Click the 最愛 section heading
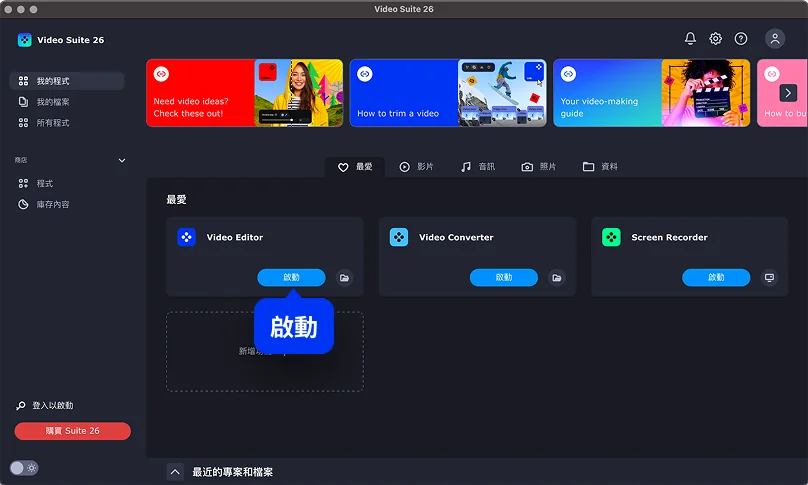 176,200
